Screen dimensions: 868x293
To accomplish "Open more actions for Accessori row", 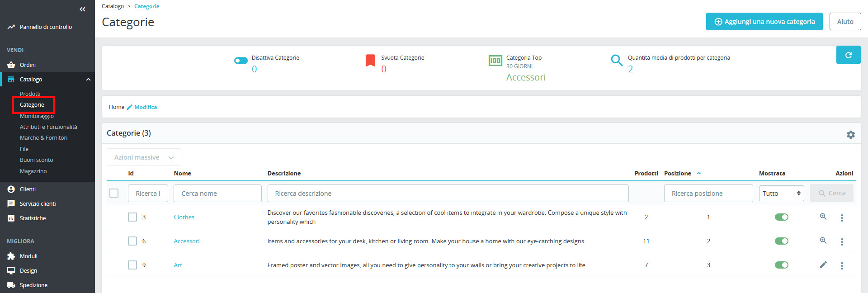I will (x=842, y=242).
